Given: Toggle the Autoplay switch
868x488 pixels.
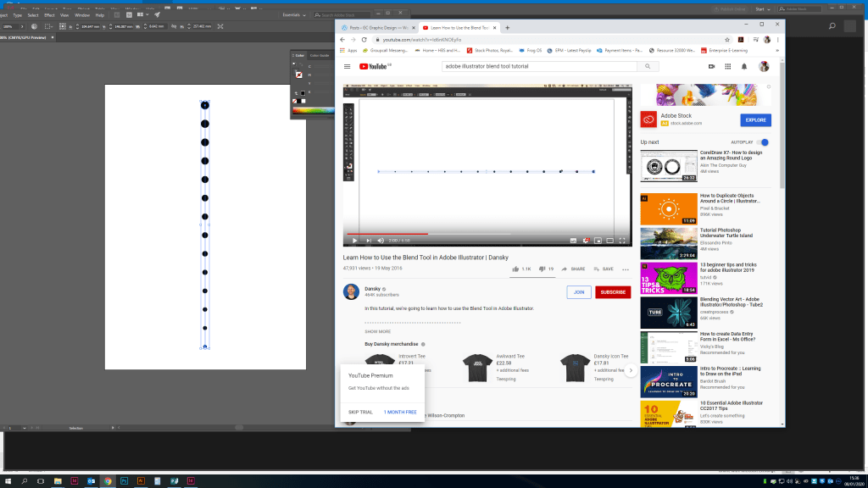Looking at the screenshot, I should (764, 142).
